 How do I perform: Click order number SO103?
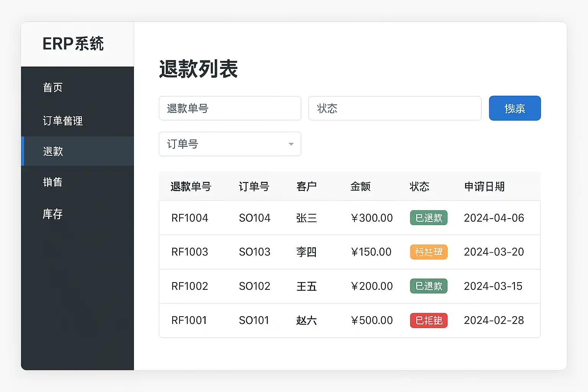(255, 252)
